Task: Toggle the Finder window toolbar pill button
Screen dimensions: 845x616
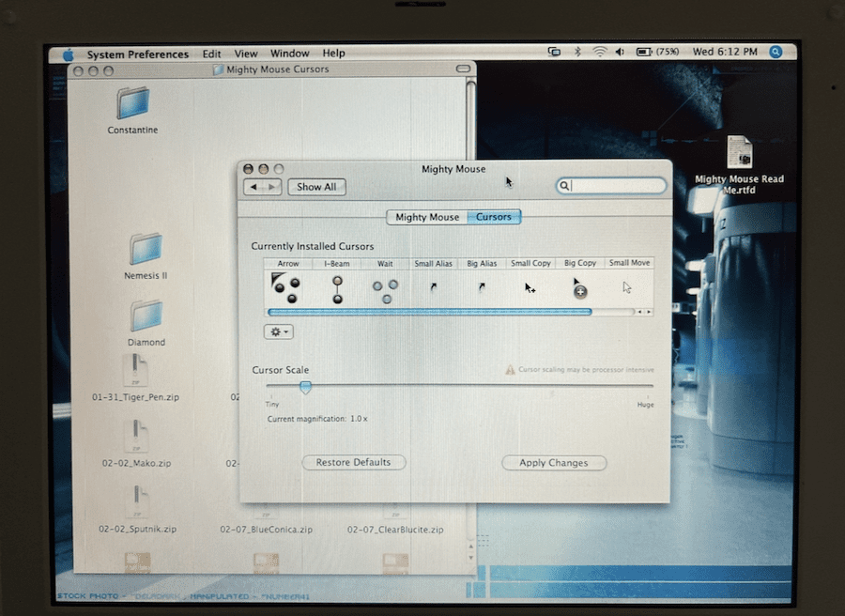Action: pyautogui.click(x=463, y=69)
